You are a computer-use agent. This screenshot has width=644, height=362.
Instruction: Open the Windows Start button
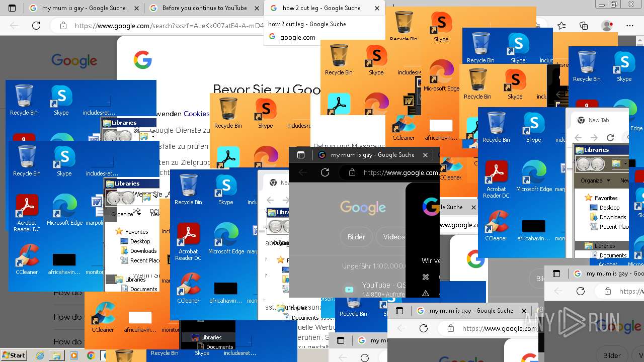(x=14, y=355)
